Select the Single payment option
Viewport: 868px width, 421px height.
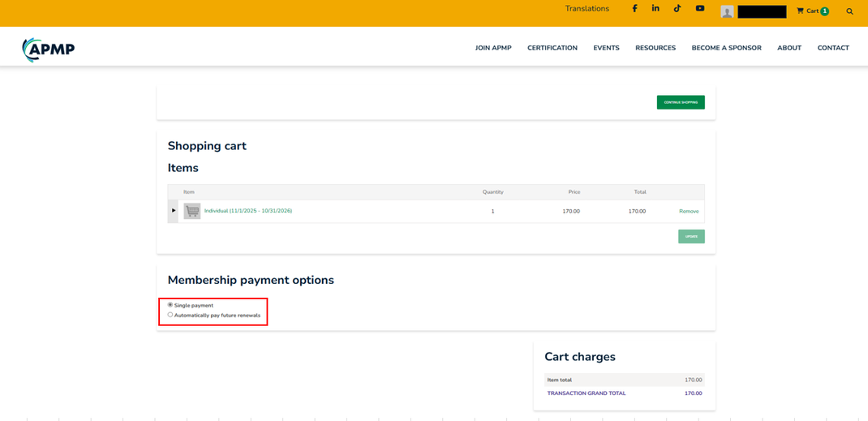tap(170, 305)
